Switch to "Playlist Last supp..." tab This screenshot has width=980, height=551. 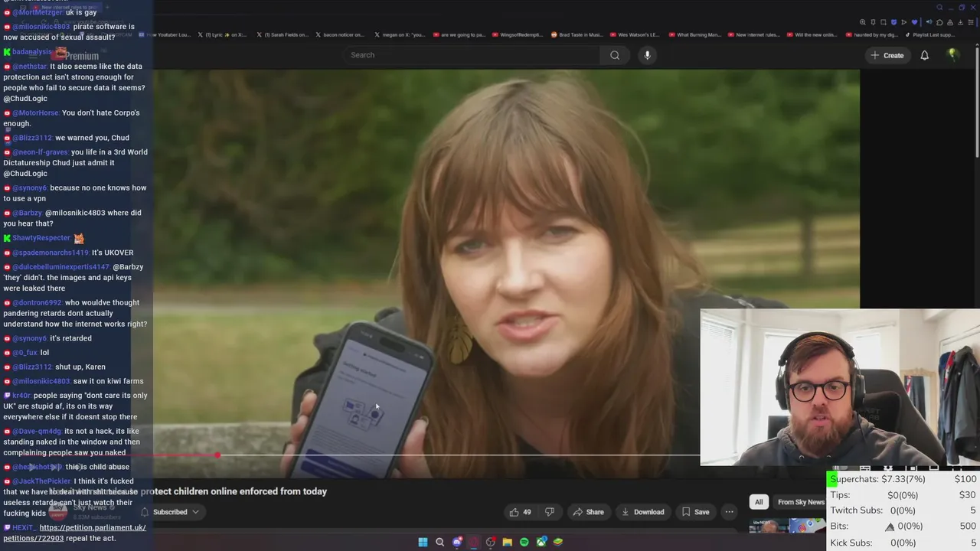coord(930,34)
